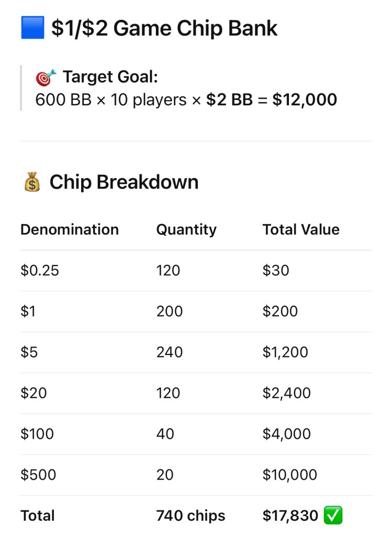
Task: Select the $4,000 total value cell
Action: click(287, 434)
